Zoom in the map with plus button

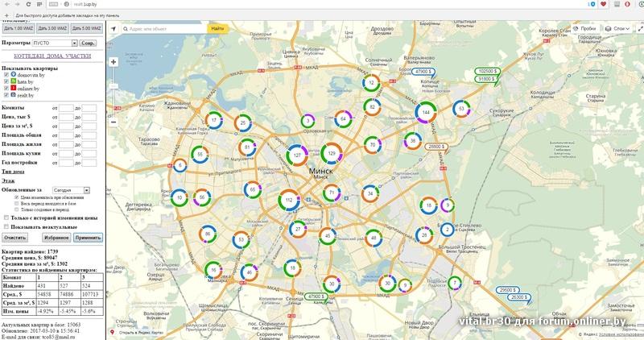click(x=114, y=61)
